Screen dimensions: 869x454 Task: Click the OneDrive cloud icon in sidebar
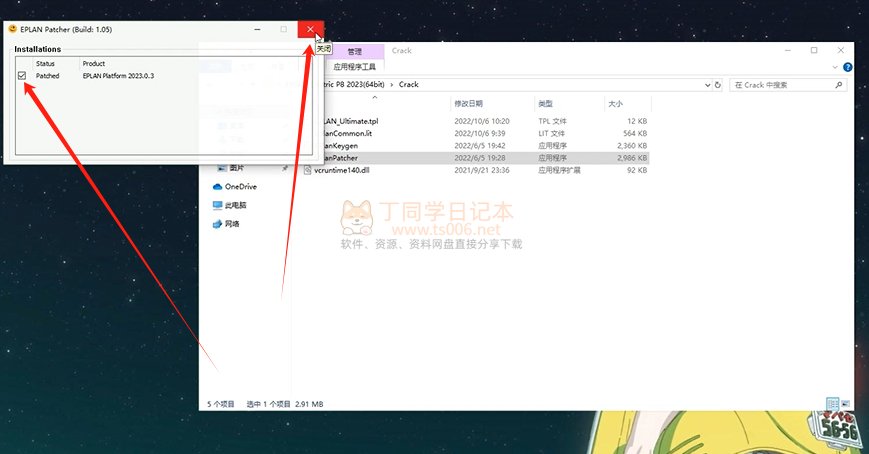217,187
